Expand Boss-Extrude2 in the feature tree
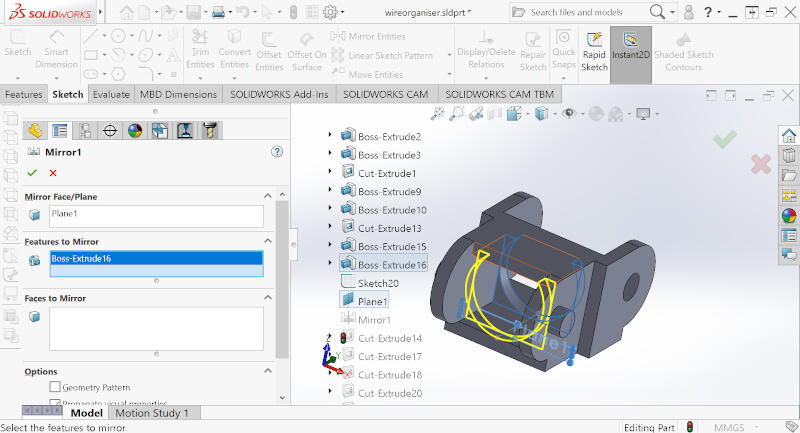The width and height of the screenshot is (800, 433). coord(330,135)
